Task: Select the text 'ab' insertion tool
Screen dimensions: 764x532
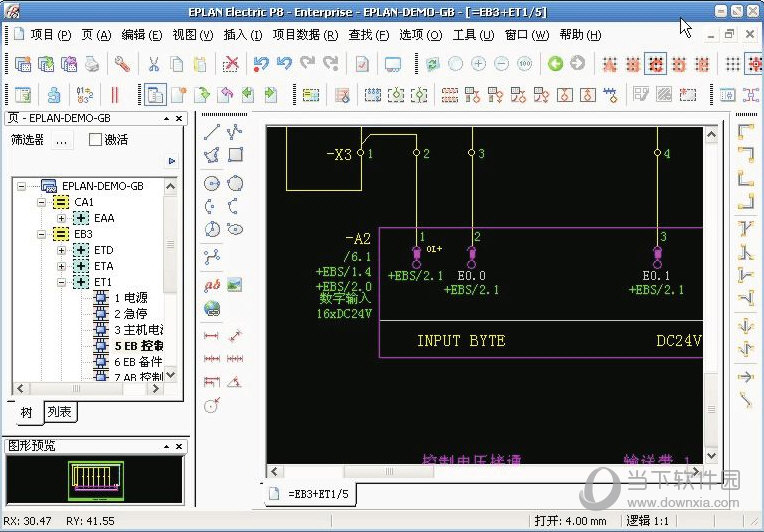Action: pos(212,285)
